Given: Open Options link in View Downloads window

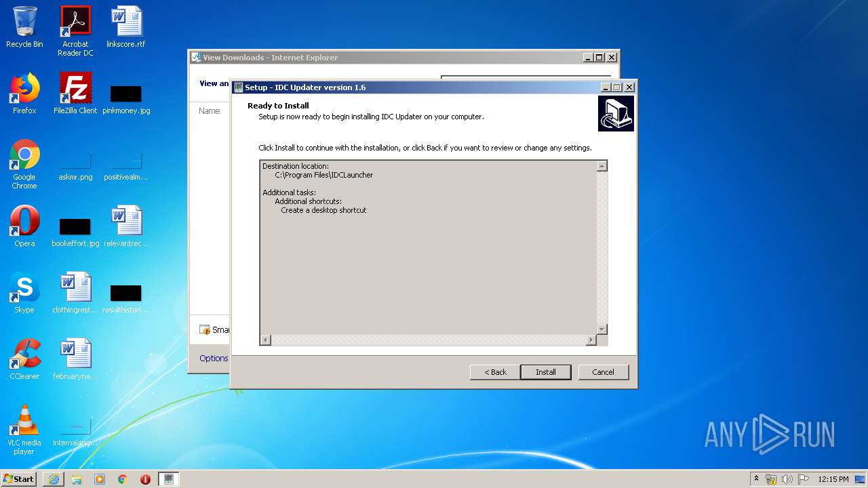Looking at the screenshot, I should [x=214, y=359].
